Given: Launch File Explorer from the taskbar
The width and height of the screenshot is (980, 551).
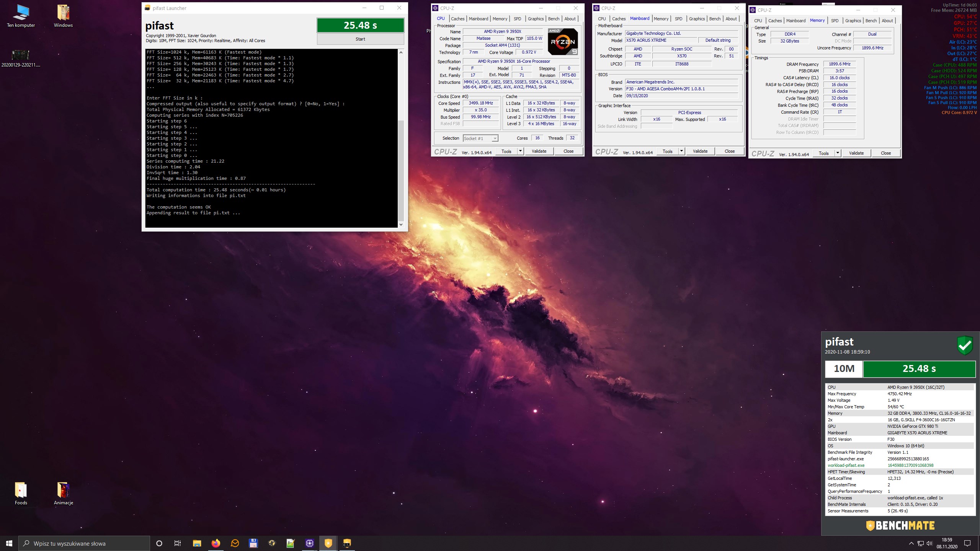Looking at the screenshot, I should coord(197,543).
